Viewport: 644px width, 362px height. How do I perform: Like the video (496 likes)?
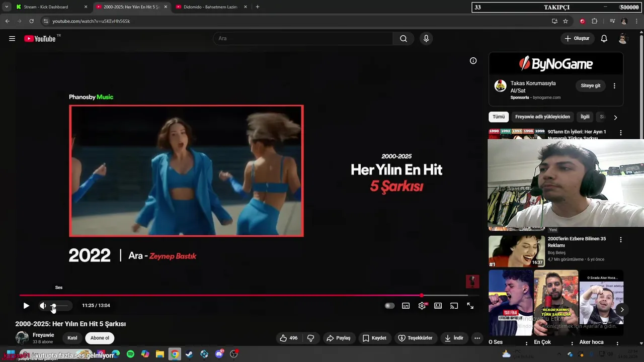(289, 338)
